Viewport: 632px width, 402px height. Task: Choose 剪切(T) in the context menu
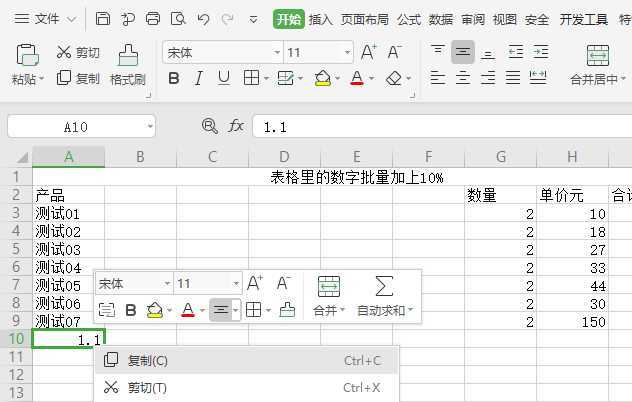pyautogui.click(x=245, y=387)
